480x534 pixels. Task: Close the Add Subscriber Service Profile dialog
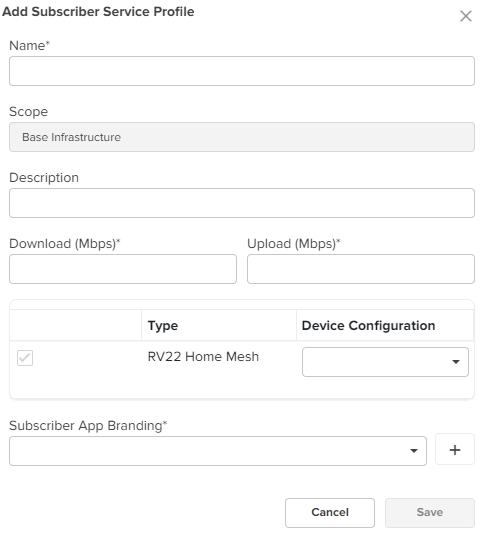pyautogui.click(x=465, y=16)
